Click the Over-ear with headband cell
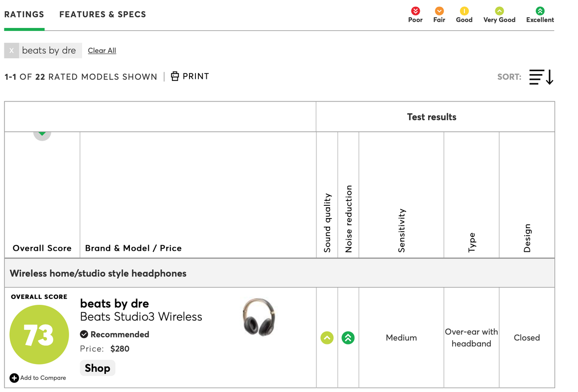Viewport: 578px width, 392px height. pos(472,338)
